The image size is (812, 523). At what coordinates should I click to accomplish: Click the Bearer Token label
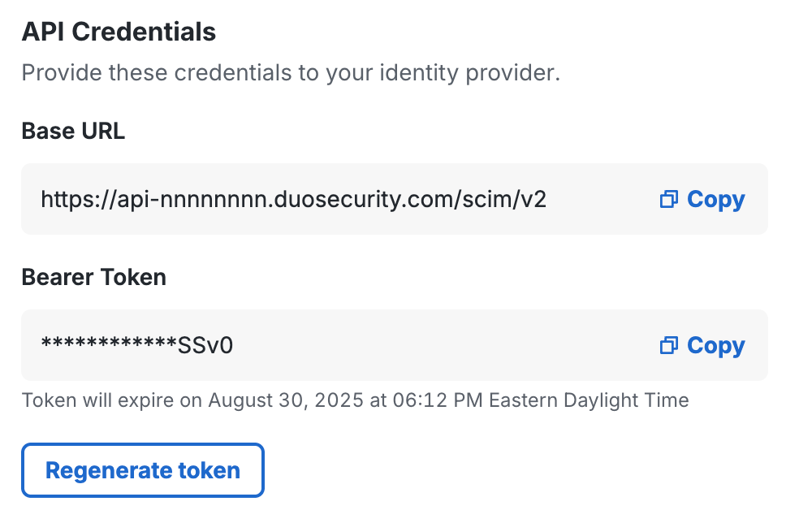pyautogui.click(x=93, y=277)
